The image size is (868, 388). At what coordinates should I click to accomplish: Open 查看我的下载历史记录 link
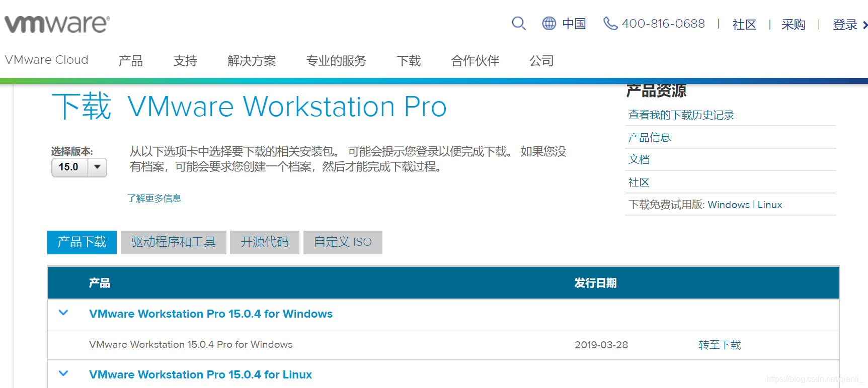(x=681, y=115)
